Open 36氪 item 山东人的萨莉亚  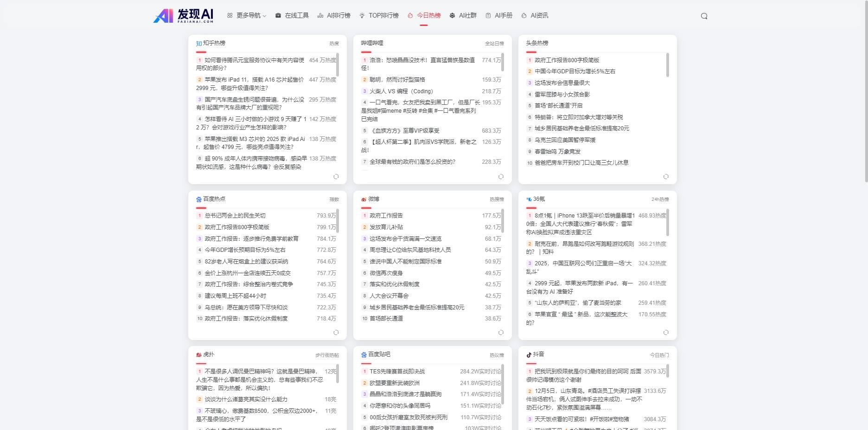[578, 303]
